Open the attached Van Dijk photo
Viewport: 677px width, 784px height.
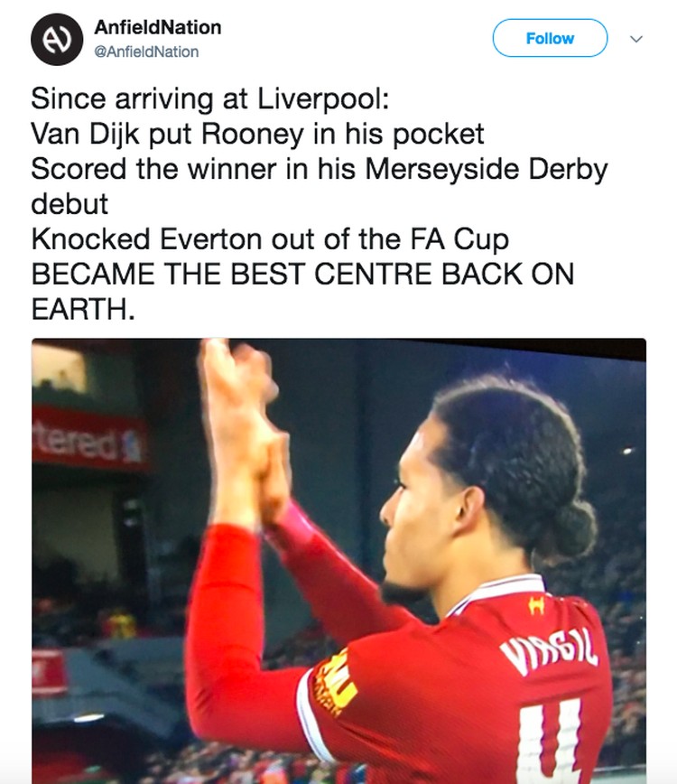[338, 561]
